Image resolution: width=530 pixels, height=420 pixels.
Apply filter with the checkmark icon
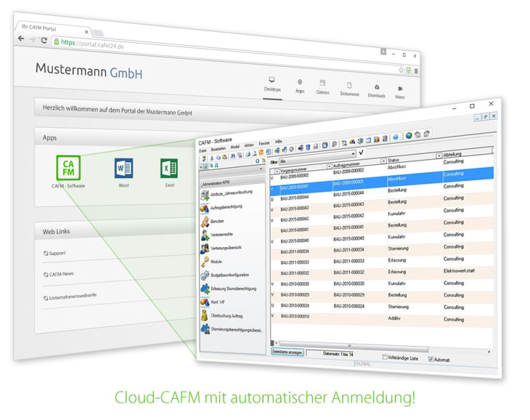[361, 152]
